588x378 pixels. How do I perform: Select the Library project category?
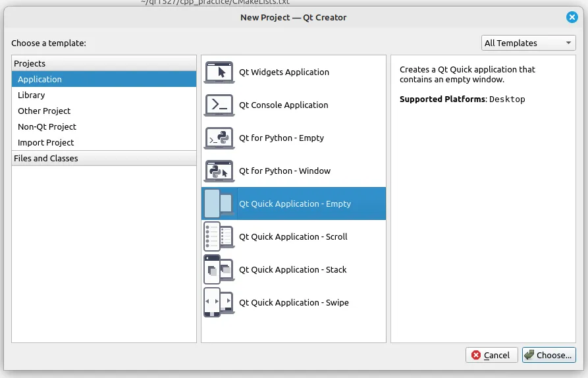click(104, 95)
